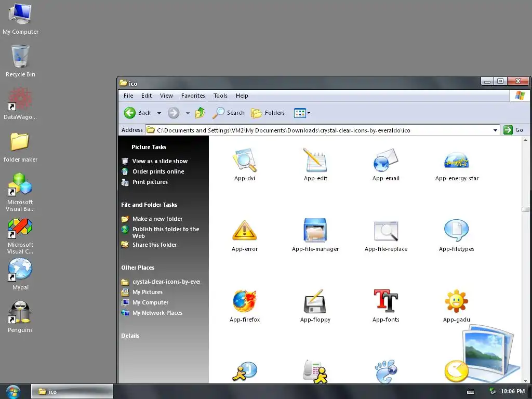
Task: Open My Pictures in Other Places
Action: tap(147, 292)
